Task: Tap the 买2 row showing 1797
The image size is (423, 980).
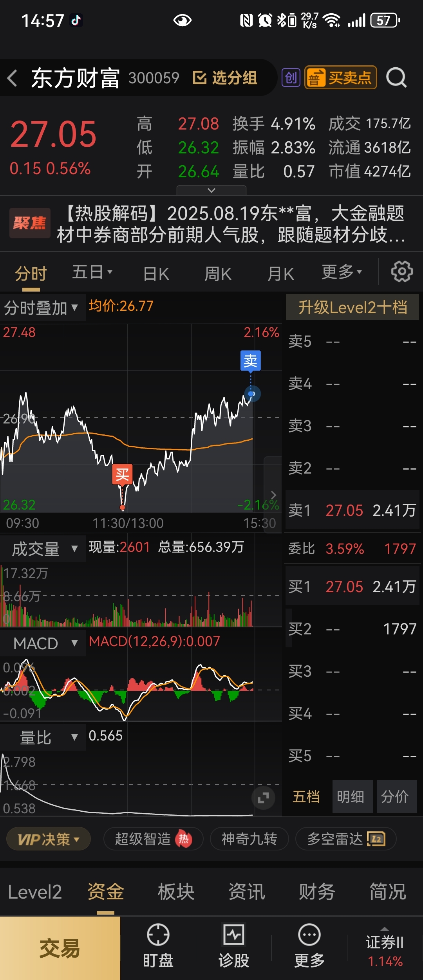Action: point(352,629)
